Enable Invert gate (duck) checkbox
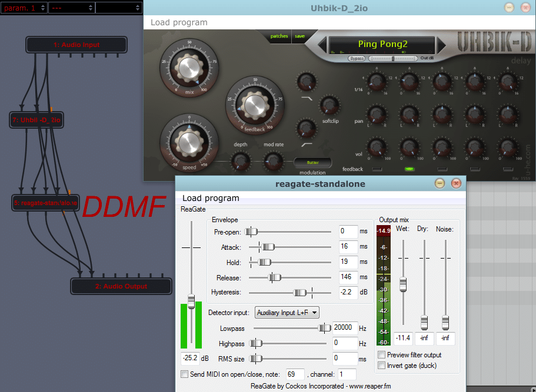 381,366
